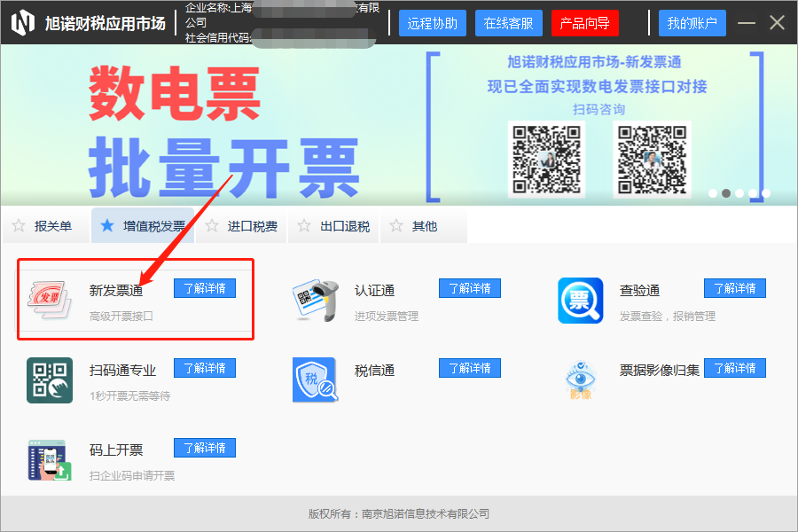Click the 扫码通专业 product name
Viewport: 798px width, 532px height.
(x=122, y=370)
